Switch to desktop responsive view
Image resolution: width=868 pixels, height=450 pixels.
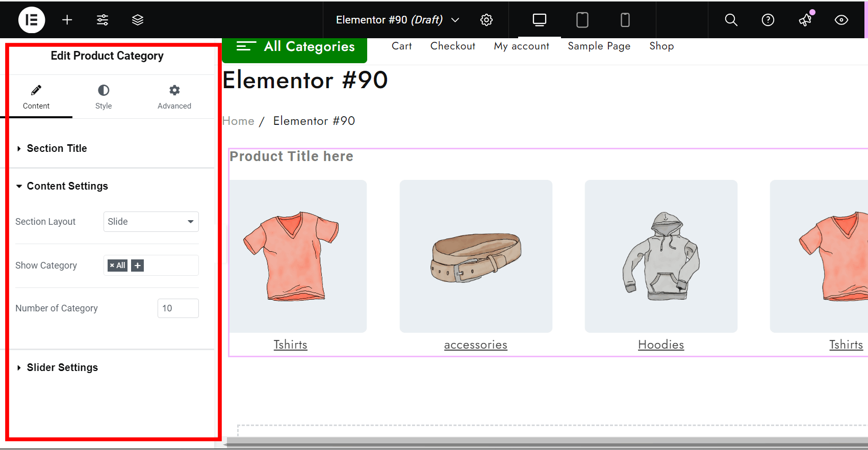[x=539, y=20]
